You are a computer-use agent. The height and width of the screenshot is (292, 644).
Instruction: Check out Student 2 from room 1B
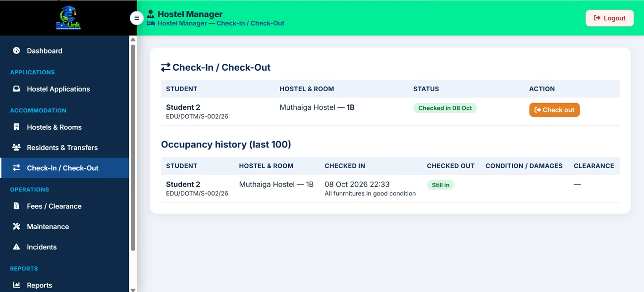(554, 110)
